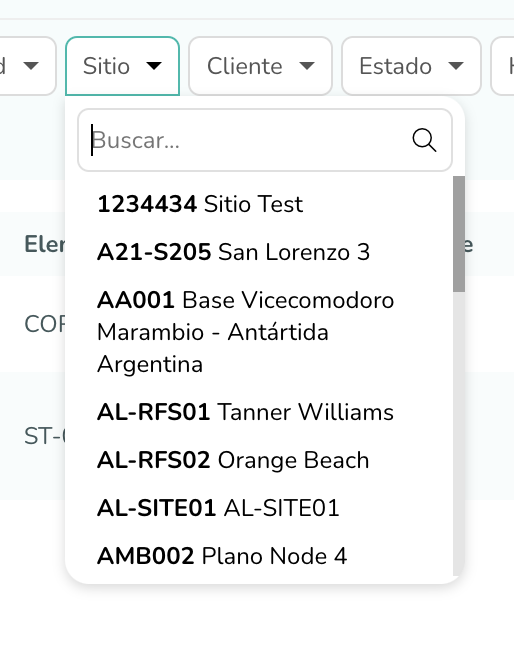The height and width of the screenshot is (656, 514).
Task: Click the Sitio dropdown arrow icon
Action: click(x=154, y=66)
